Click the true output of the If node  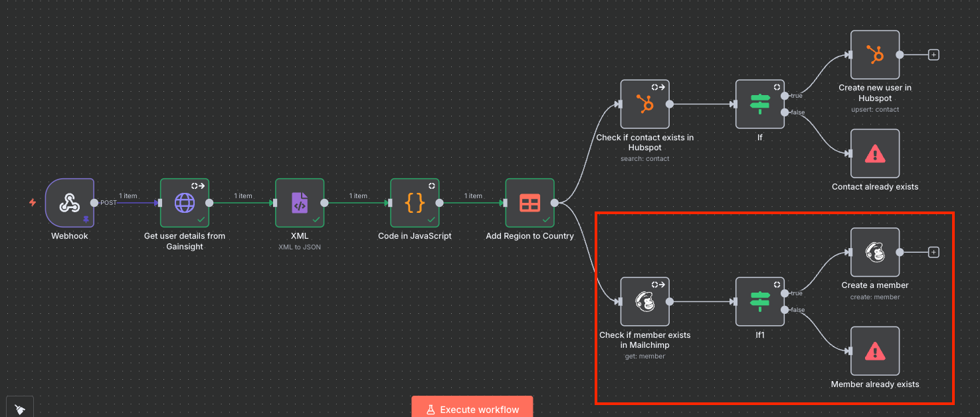785,96
